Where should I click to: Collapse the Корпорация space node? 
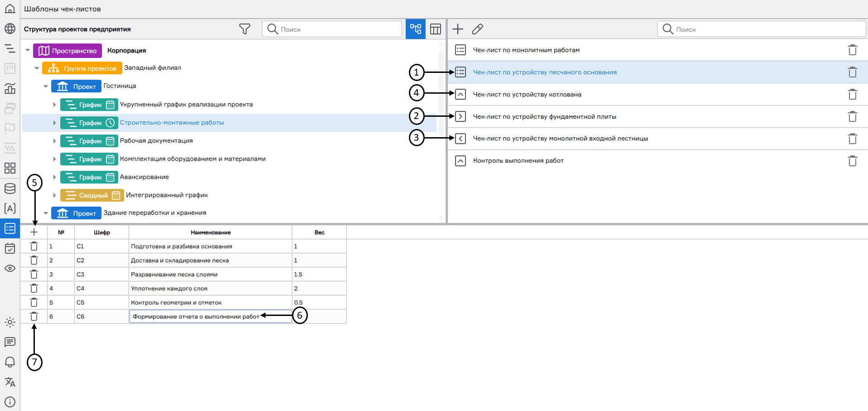pos(28,50)
